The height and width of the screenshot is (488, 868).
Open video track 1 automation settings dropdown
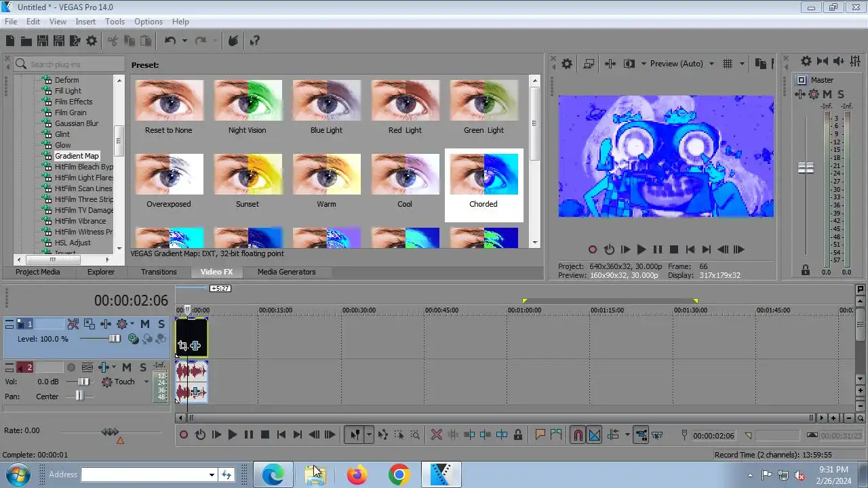132,324
